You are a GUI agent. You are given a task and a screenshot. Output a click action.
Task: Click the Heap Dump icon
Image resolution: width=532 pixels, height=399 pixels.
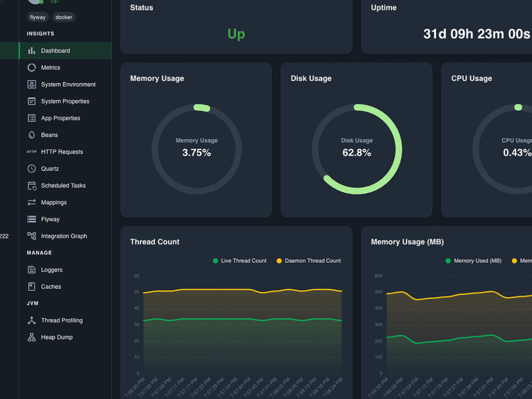click(31, 337)
